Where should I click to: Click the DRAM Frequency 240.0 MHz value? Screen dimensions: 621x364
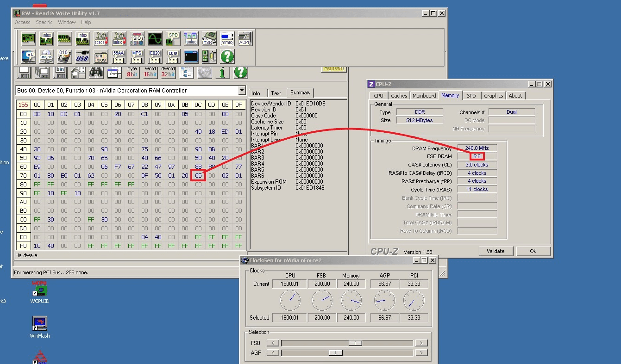pyautogui.click(x=477, y=148)
